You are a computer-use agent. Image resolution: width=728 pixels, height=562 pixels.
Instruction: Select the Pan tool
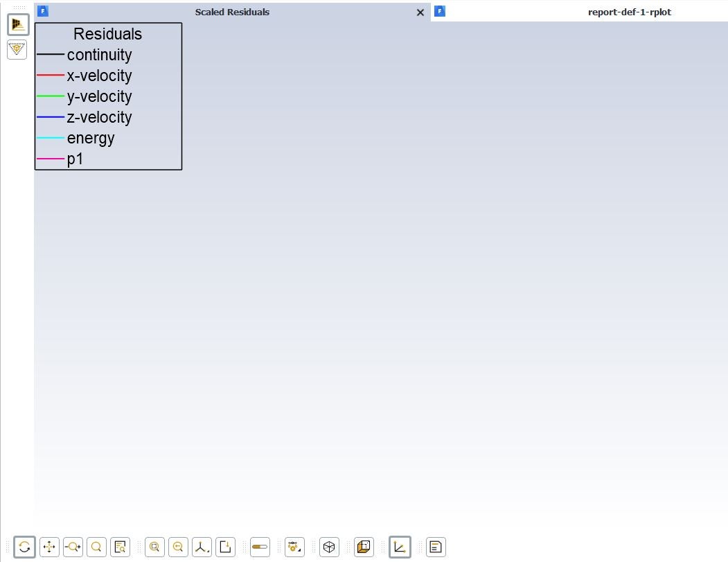coord(49,547)
